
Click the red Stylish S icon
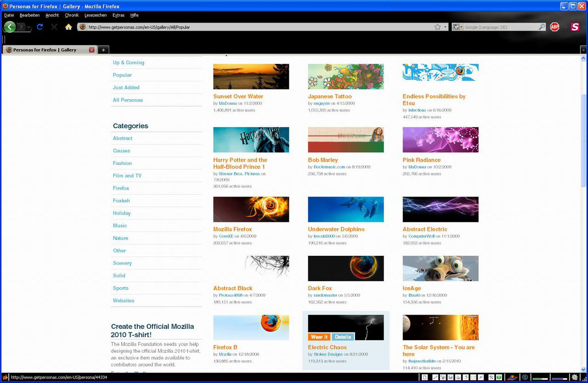pyautogui.click(x=575, y=27)
